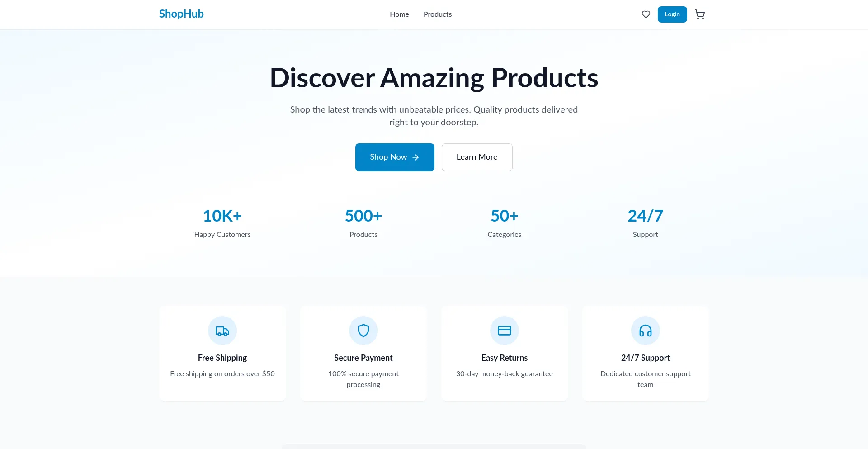
Task: Click the 10K+ Happy Customers stat
Action: tap(222, 216)
